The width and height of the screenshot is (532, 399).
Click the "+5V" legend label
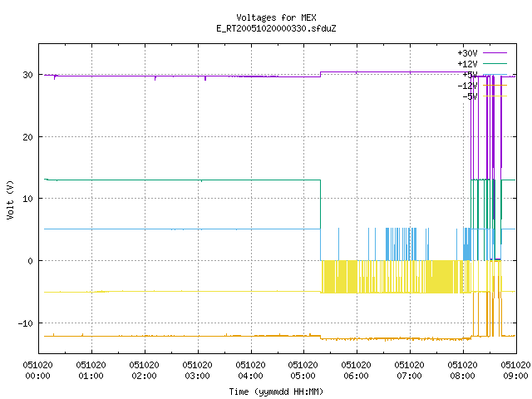click(x=470, y=75)
